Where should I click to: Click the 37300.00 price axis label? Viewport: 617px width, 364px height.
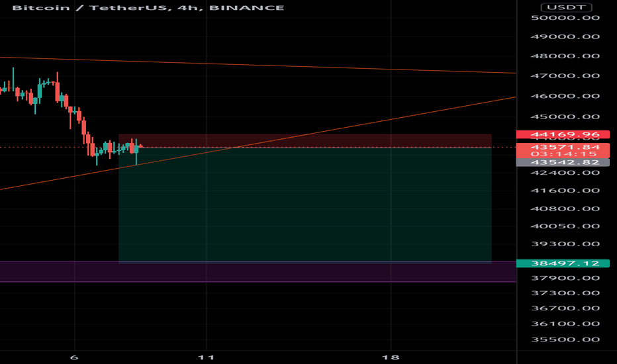pyautogui.click(x=565, y=293)
